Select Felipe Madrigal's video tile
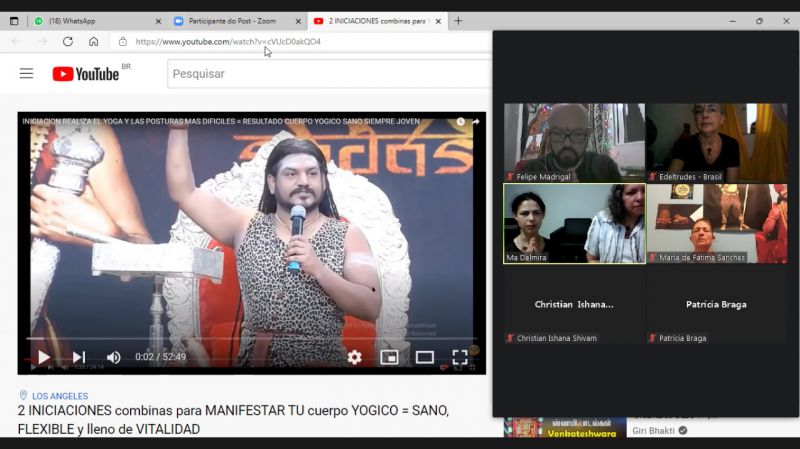800x449 pixels. click(574, 143)
